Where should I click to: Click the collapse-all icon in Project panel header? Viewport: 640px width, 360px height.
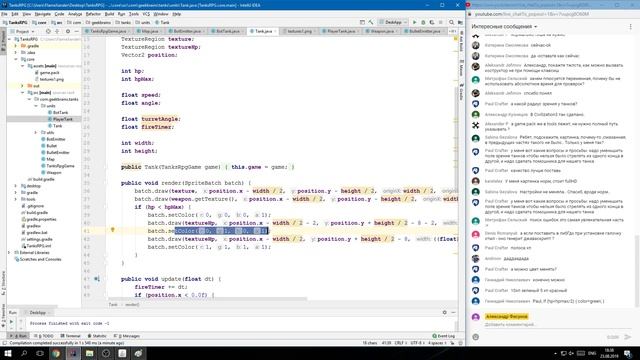click(57, 31)
